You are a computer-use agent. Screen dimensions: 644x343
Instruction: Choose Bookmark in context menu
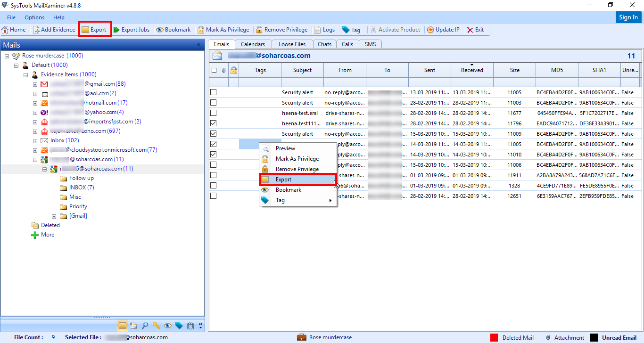(x=297, y=190)
